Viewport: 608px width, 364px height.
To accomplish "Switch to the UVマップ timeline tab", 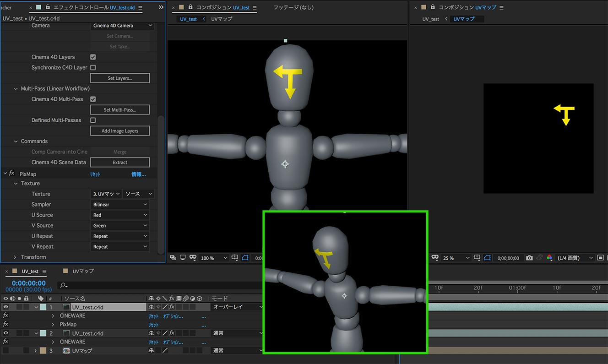I will click(x=83, y=272).
